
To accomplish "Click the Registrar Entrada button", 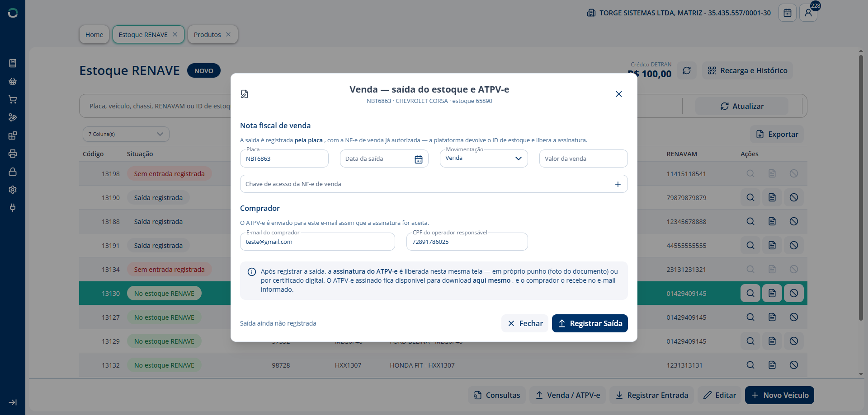I will [x=652, y=395].
